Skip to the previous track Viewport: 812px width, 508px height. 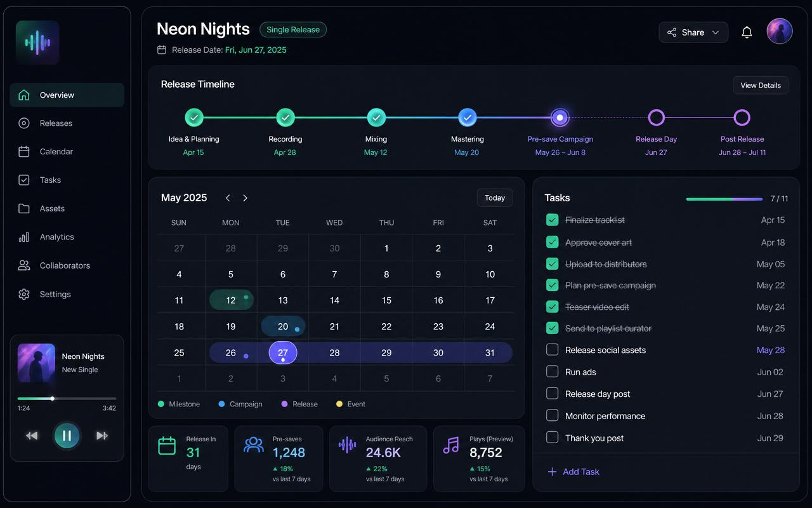(x=31, y=436)
